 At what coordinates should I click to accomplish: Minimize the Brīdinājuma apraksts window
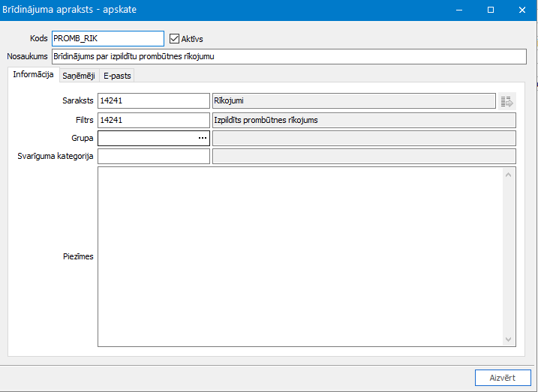pos(458,10)
